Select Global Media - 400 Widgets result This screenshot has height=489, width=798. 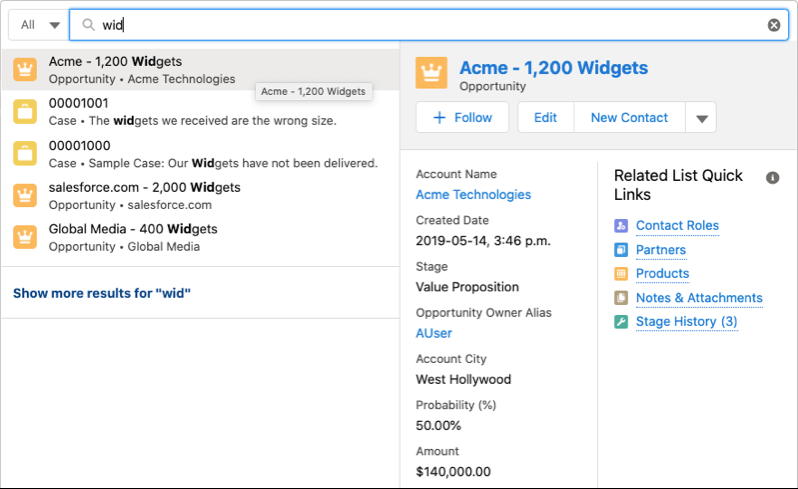pos(201,237)
